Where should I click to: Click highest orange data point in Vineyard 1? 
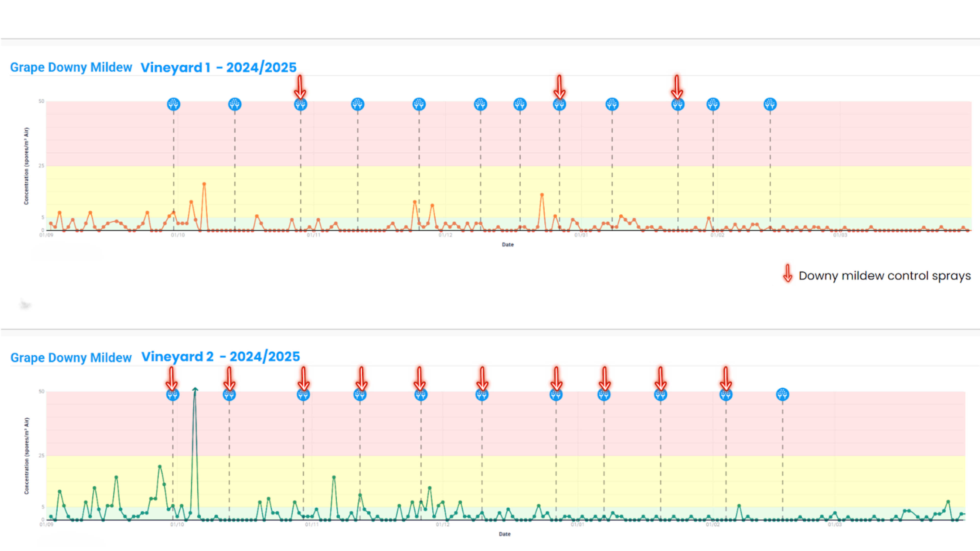[204, 184]
